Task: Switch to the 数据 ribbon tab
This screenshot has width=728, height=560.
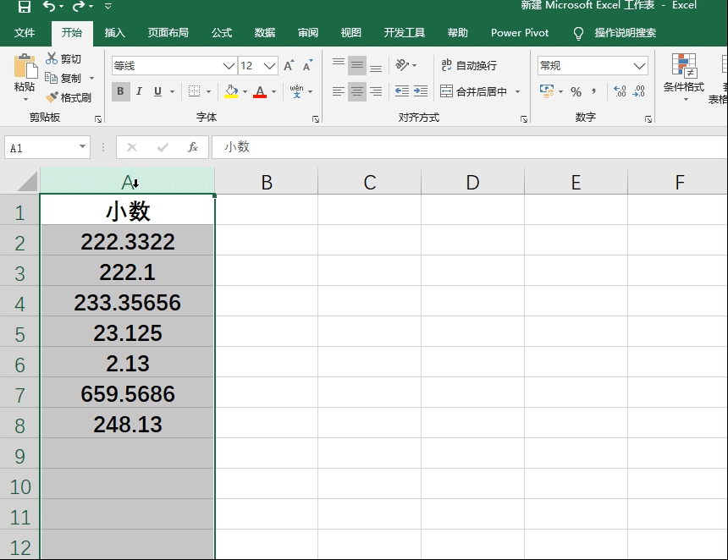Action: [264, 33]
